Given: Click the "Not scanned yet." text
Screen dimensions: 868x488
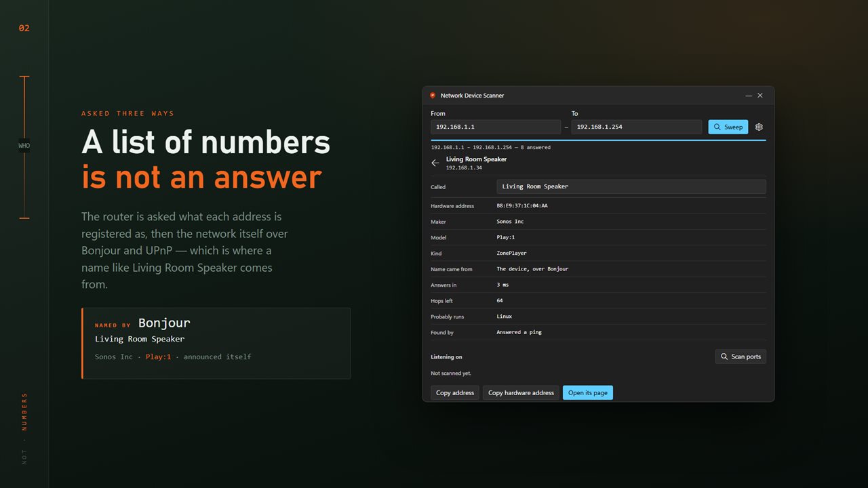Looking at the screenshot, I should [451, 373].
